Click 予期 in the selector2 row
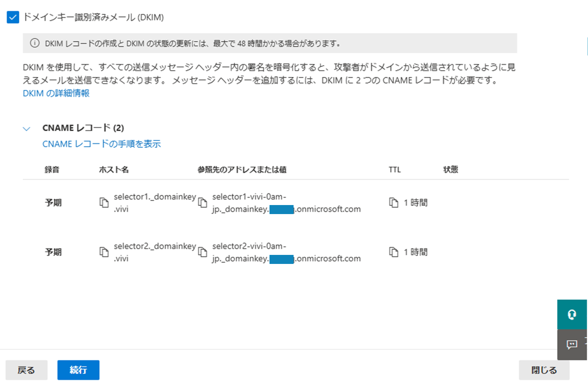 pos(53,252)
